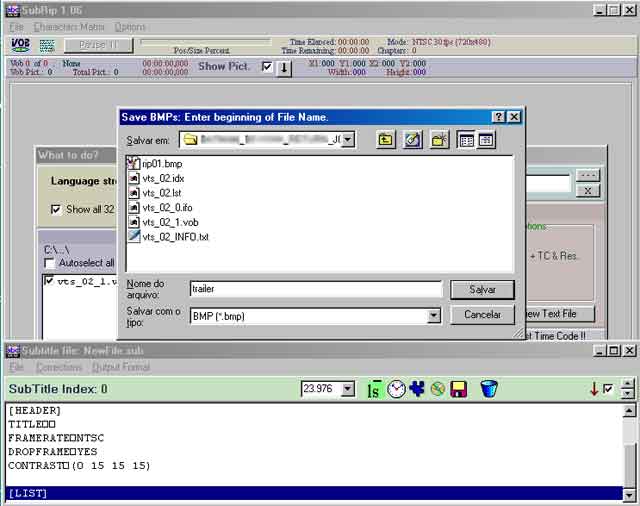640x506 pixels.
Task: Open Output Format menu
Action: (x=121, y=367)
